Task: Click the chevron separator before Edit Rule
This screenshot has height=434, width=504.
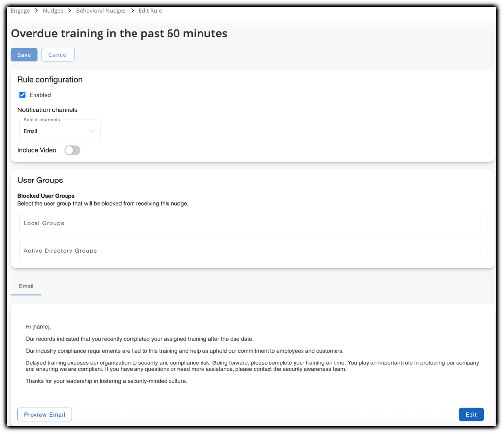Action: coord(132,11)
